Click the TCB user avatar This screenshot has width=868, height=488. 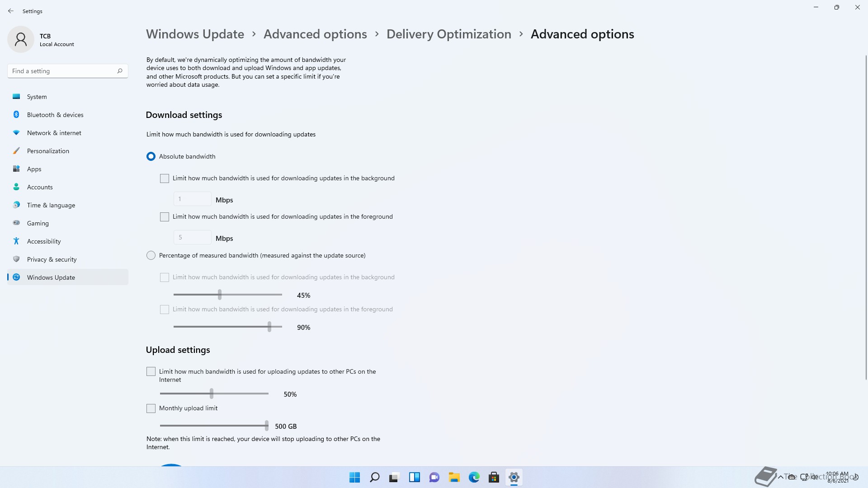21,40
